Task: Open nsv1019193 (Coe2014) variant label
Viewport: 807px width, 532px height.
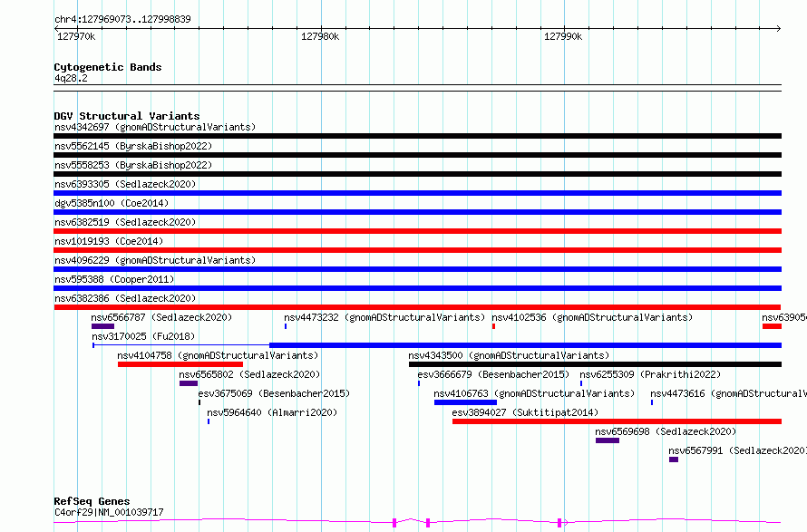Action: [109, 241]
